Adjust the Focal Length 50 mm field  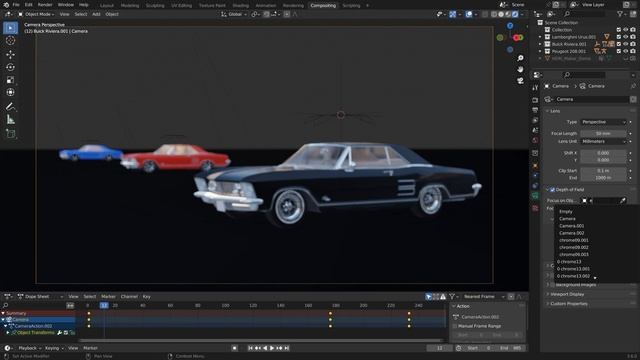click(603, 133)
